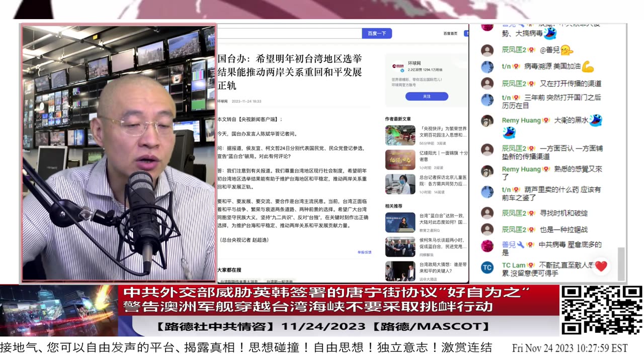644x362 pixels.
Task: Click the member badge beside TC Lam
Action: (531, 265)
